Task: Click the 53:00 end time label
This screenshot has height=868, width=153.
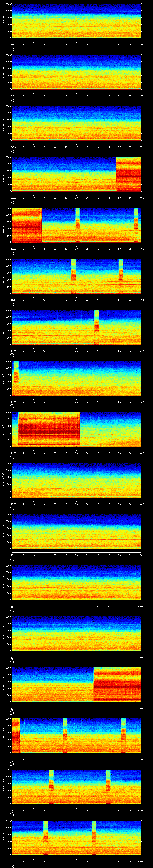Action: pos(141,861)
